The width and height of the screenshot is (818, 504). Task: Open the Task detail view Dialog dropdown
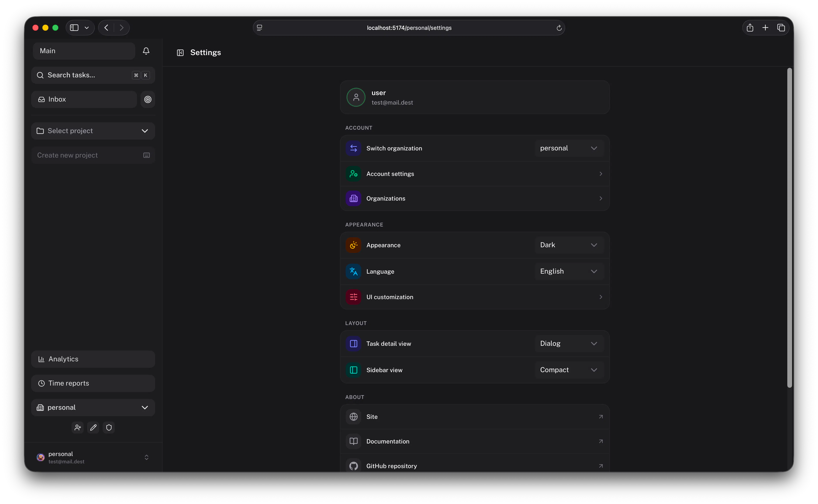tap(569, 343)
